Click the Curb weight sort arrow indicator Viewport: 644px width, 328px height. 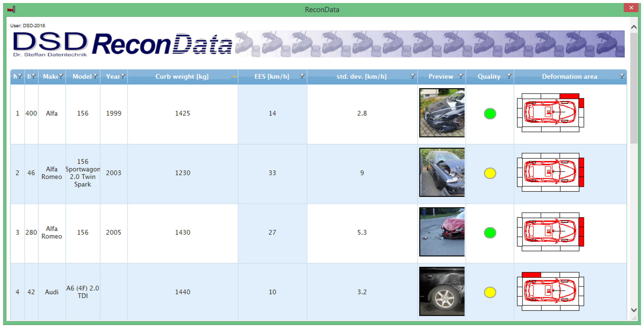(234, 77)
